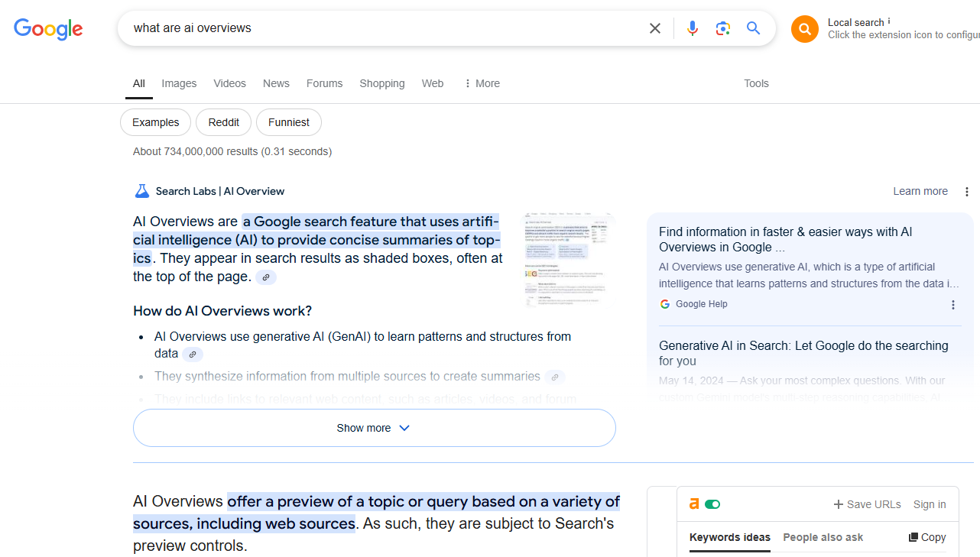The width and height of the screenshot is (980, 557).
Task: Switch to the Web tab
Action: (433, 83)
